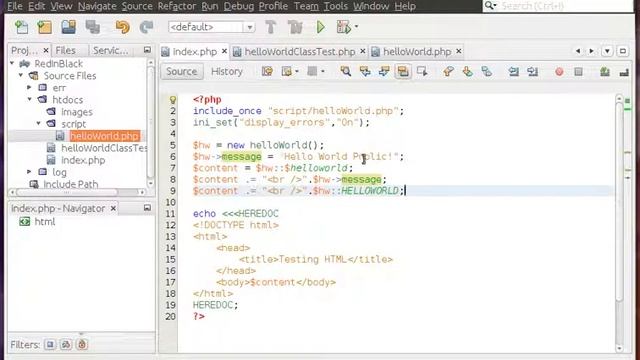Viewport: 640px width, 360px height.
Task: Collapse the Source Files node
Action: coord(21,76)
